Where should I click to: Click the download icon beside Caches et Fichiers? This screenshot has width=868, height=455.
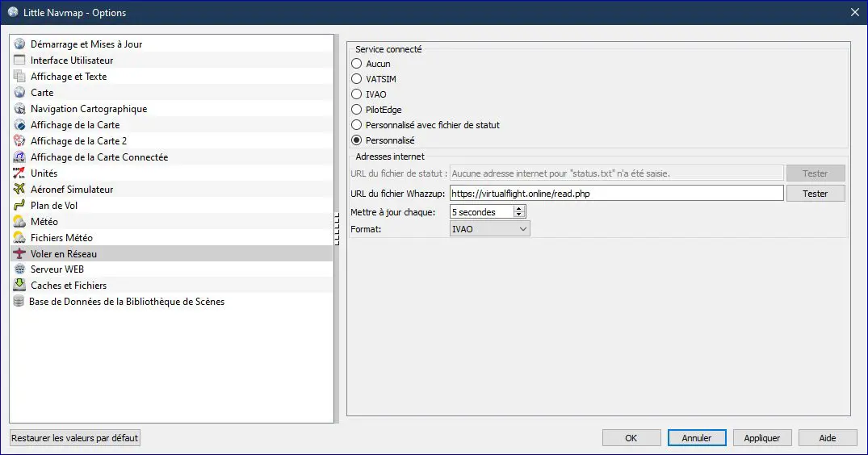pos(19,286)
